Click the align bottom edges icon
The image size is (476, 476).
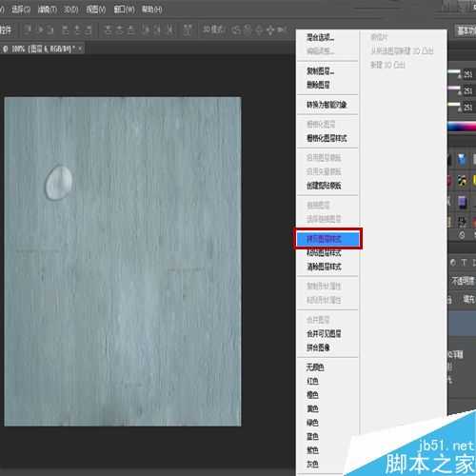click(x=50, y=30)
